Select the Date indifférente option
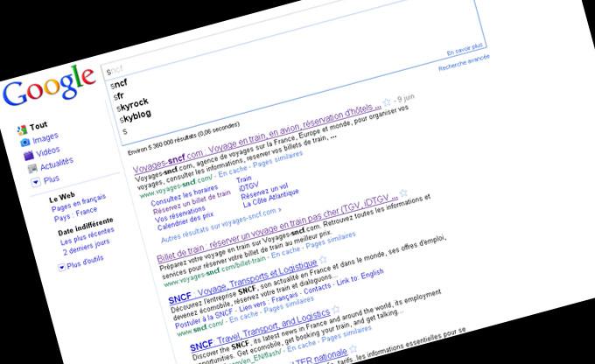595x364 pixels. coord(86,227)
